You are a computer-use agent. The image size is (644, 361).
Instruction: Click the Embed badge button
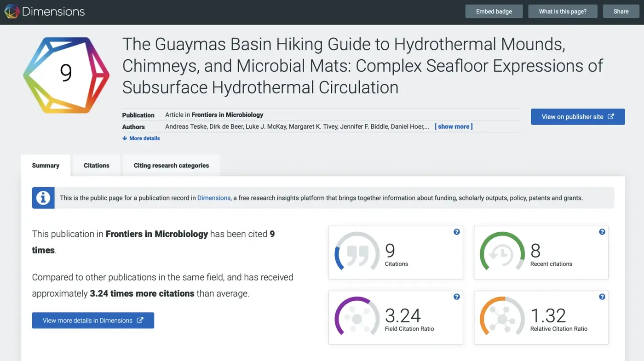(x=494, y=11)
